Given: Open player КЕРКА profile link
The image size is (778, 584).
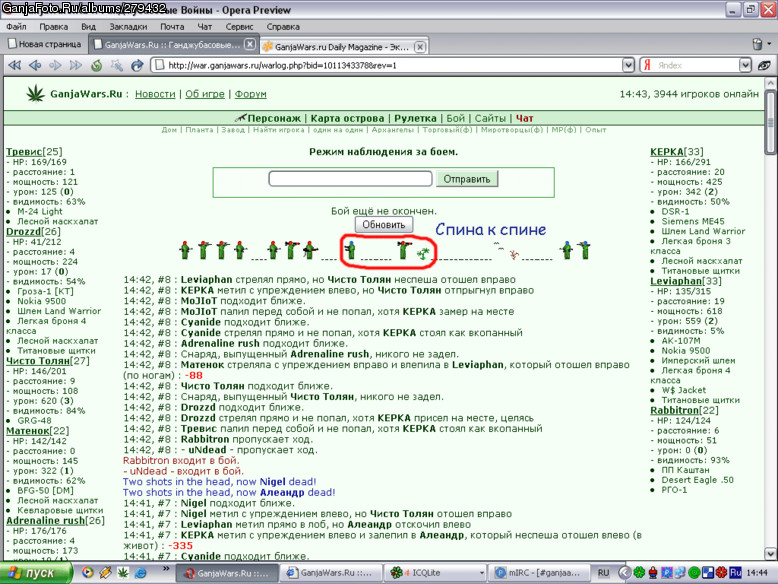Looking at the screenshot, I should click(x=667, y=151).
